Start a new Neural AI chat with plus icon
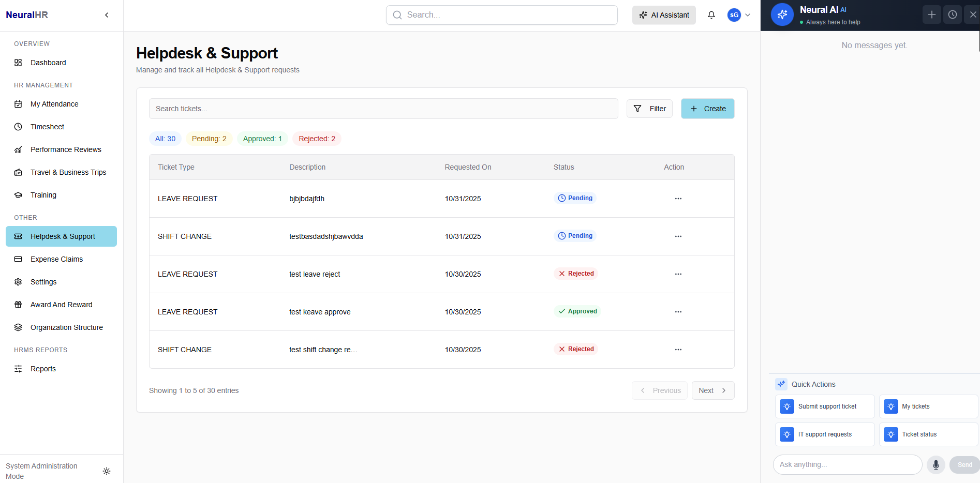Viewport: 980px width, 483px height. coord(931,14)
